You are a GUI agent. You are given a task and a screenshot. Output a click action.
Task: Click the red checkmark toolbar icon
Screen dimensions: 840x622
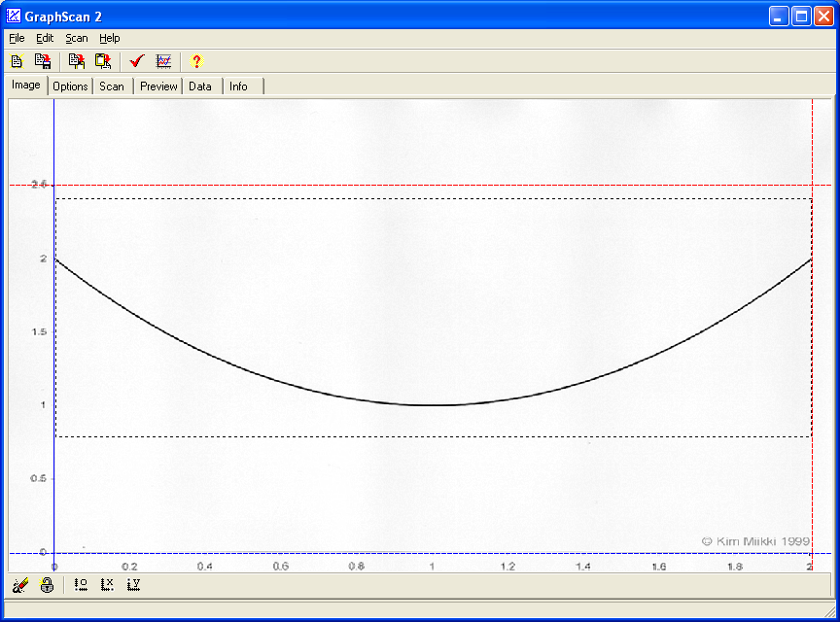(x=137, y=61)
